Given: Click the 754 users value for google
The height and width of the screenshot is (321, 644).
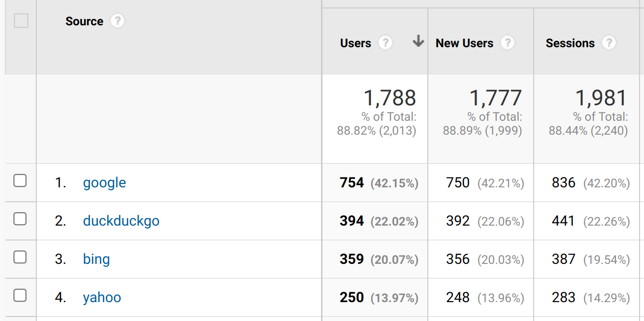Looking at the screenshot, I should tap(352, 183).
